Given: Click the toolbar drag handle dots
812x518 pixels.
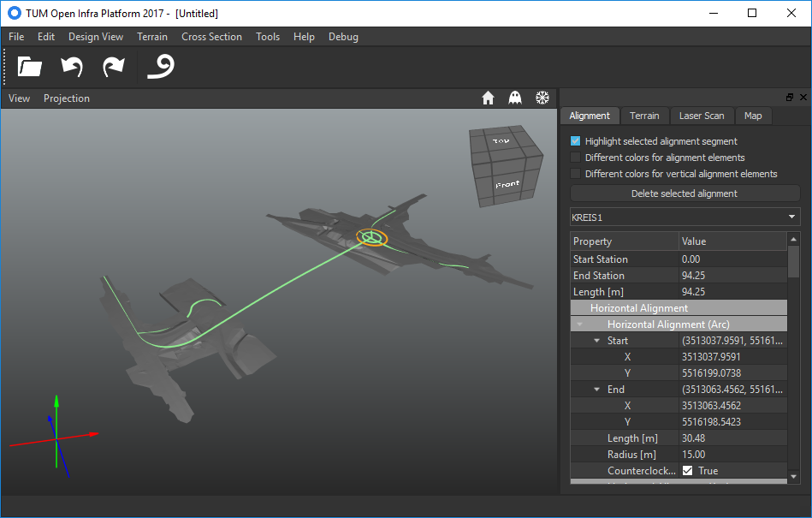Looking at the screenshot, I should (x=4, y=66).
